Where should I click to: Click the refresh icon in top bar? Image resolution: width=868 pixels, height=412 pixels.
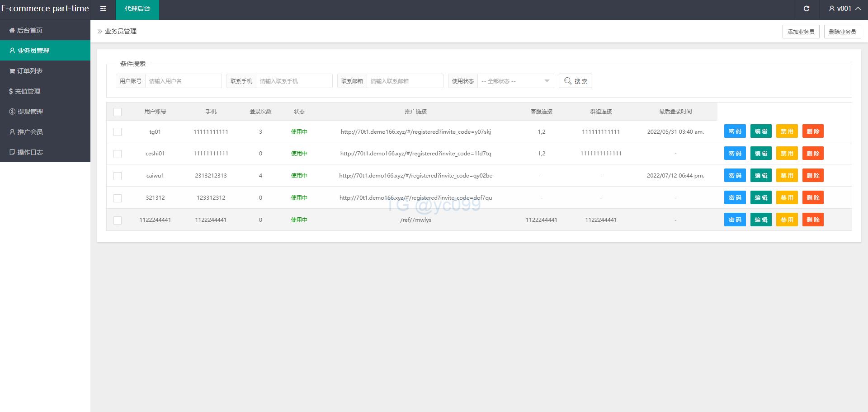tap(807, 9)
